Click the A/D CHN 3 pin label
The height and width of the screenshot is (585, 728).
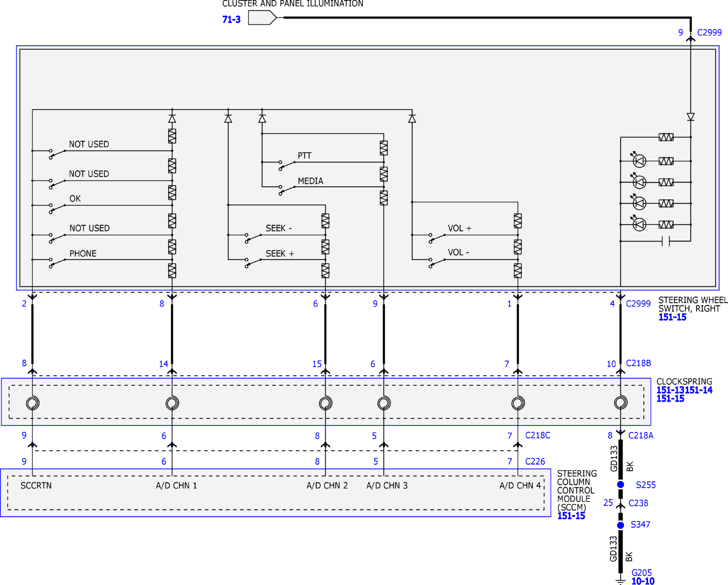[x=387, y=486]
